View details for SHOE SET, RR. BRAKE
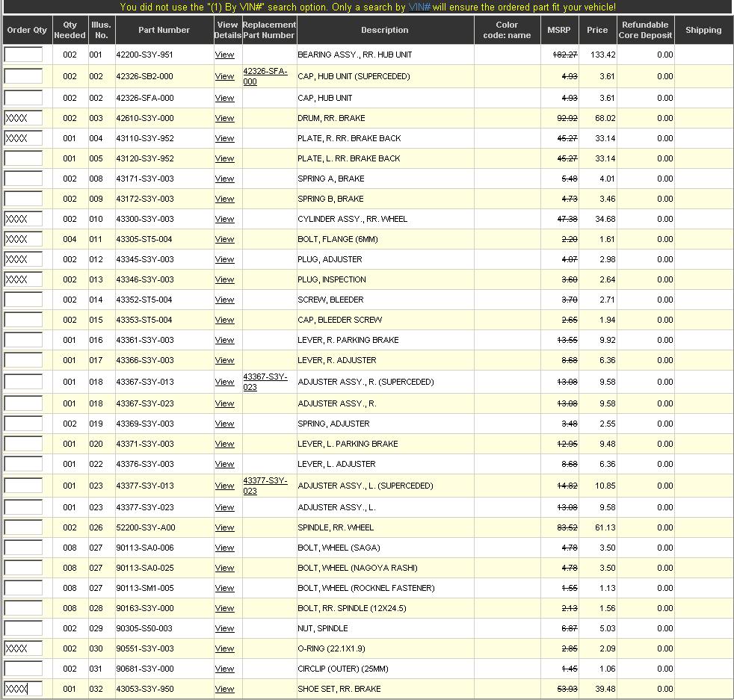 (x=224, y=689)
